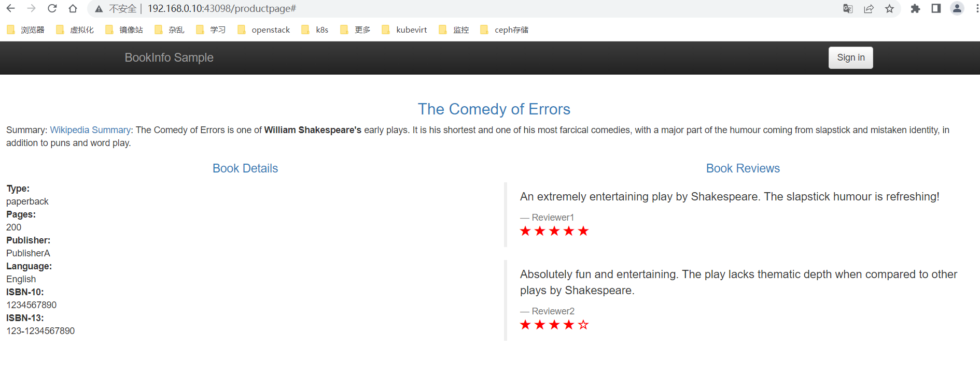Click Reviewer2's empty fifth star

pyautogui.click(x=583, y=325)
